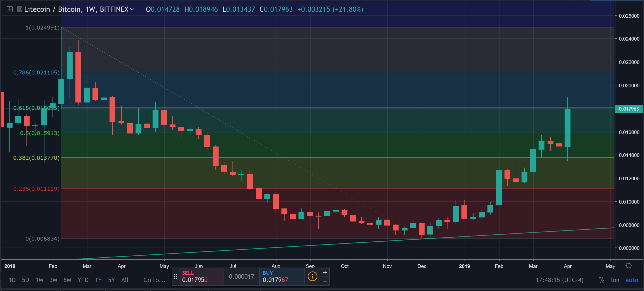The image size is (644, 291).
Task: Increase order amount with plus icon
Action: 325,272
